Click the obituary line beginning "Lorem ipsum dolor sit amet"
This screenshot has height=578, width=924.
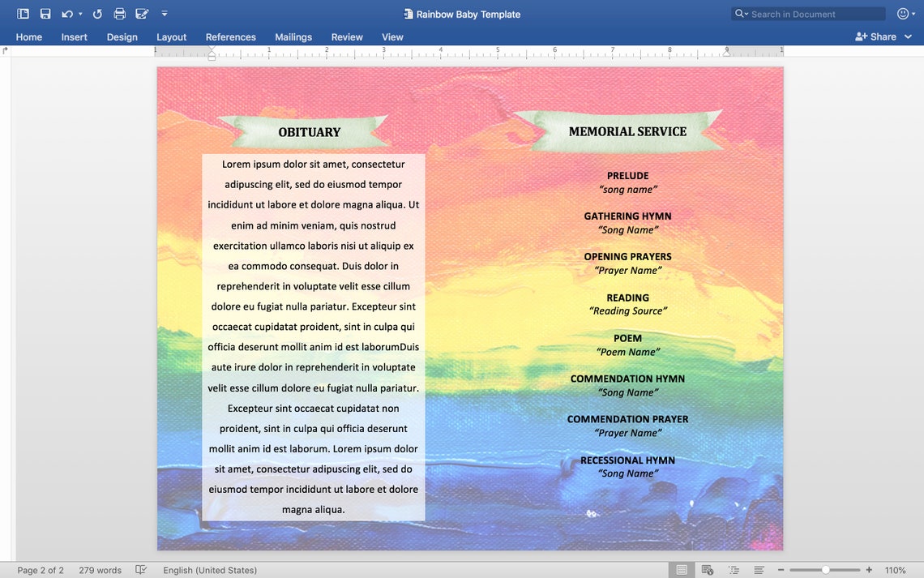(314, 165)
